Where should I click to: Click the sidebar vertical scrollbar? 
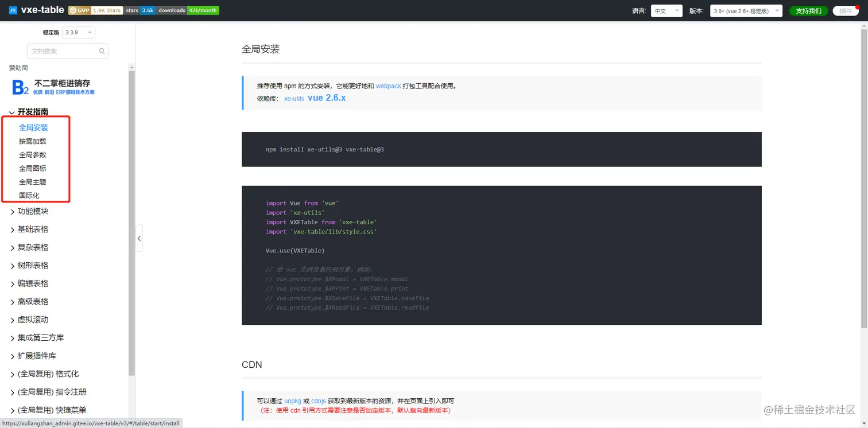132,224
